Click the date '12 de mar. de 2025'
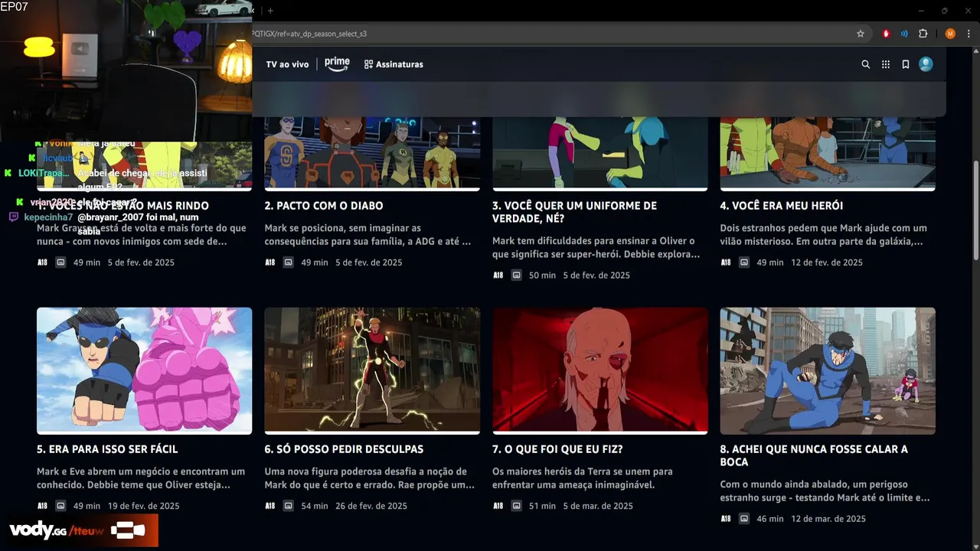 (x=828, y=519)
